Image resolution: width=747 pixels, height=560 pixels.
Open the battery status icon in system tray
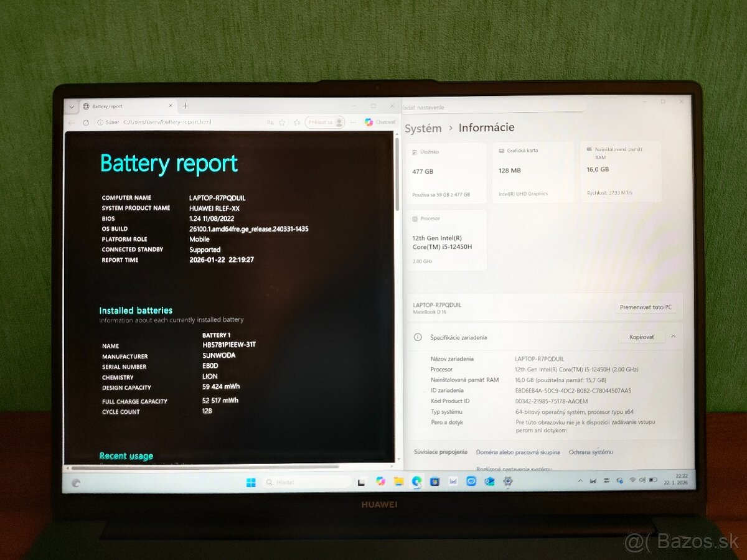(654, 480)
